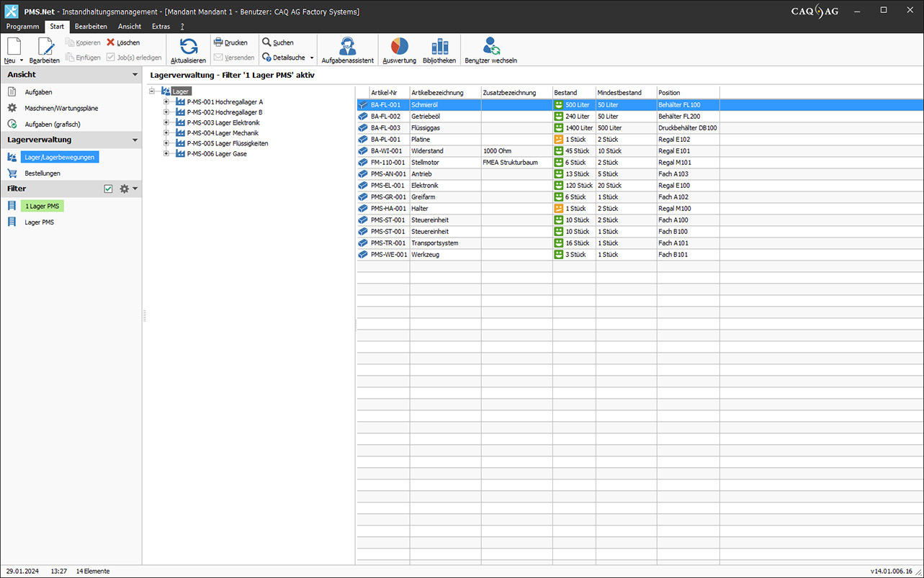
Task: Open the Extras ribbon tab
Action: coord(161,27)
